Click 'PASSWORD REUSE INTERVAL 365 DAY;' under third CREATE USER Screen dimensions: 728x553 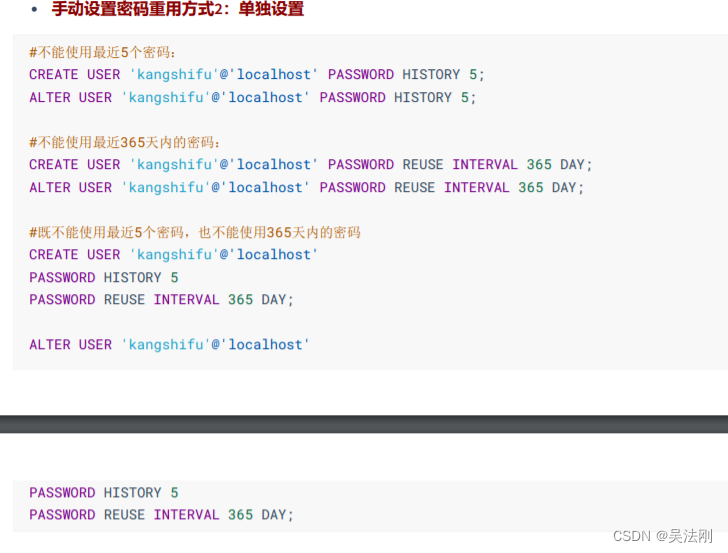click(162, 299)
